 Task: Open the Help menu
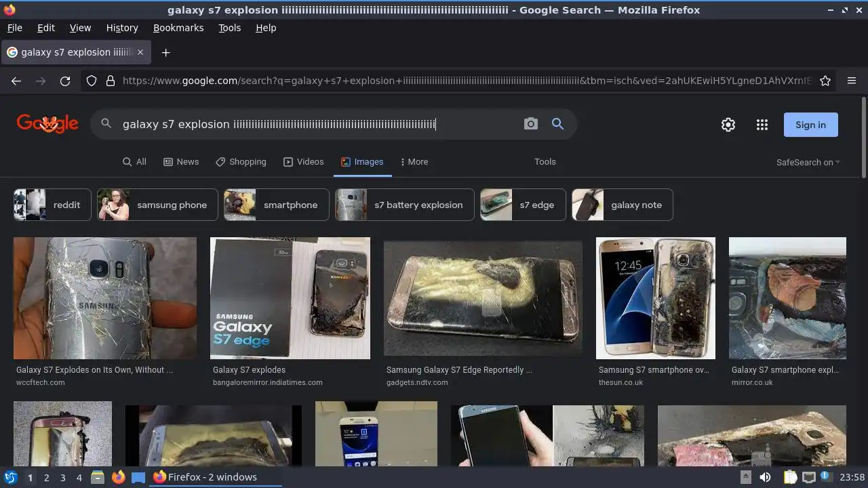266,28
